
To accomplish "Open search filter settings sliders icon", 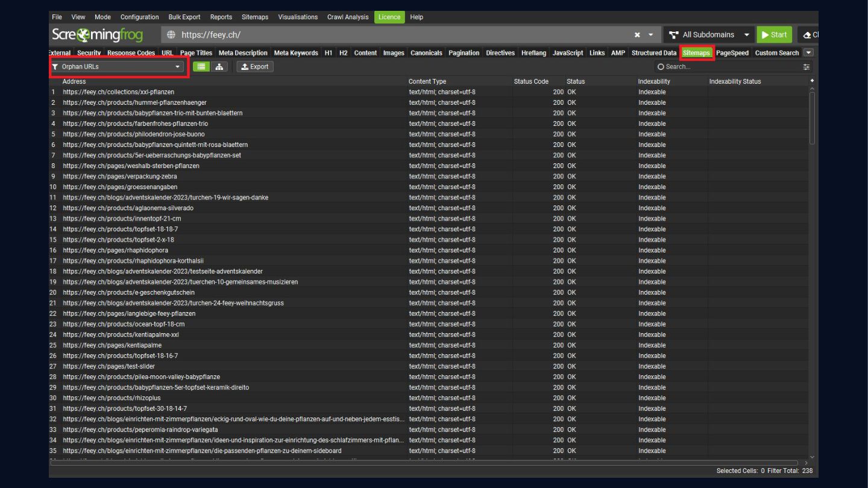I will 807,67.
